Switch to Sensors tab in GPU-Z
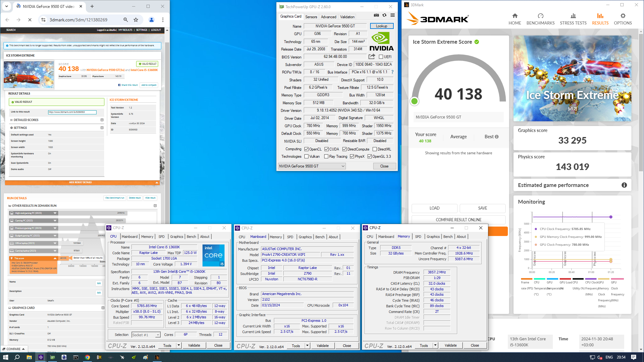 pyautogui.click(x=311, y=17)
